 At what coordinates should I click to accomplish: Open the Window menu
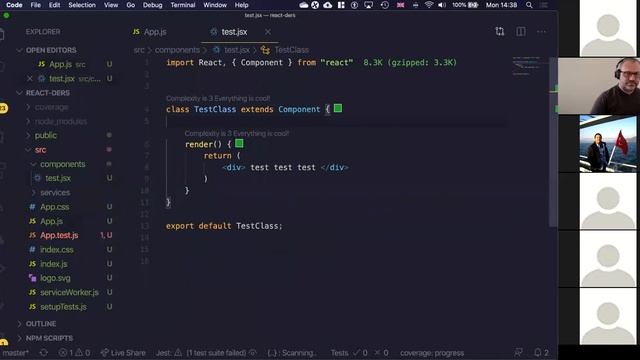215,5
